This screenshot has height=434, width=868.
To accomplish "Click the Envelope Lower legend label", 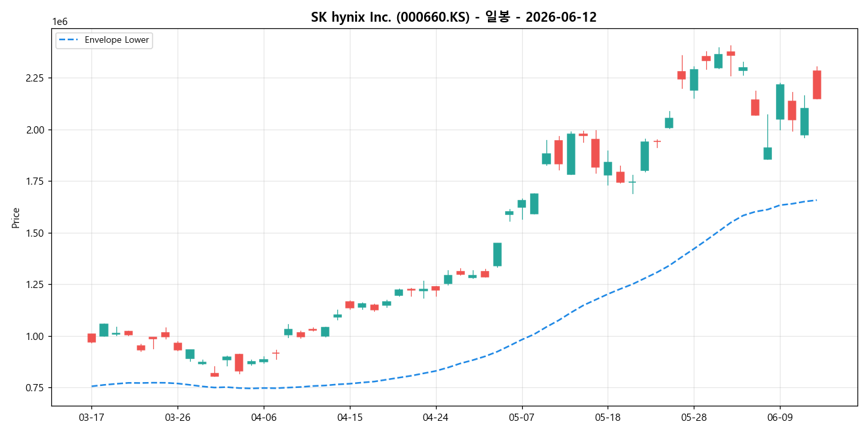I will click(x=117, y=40).
